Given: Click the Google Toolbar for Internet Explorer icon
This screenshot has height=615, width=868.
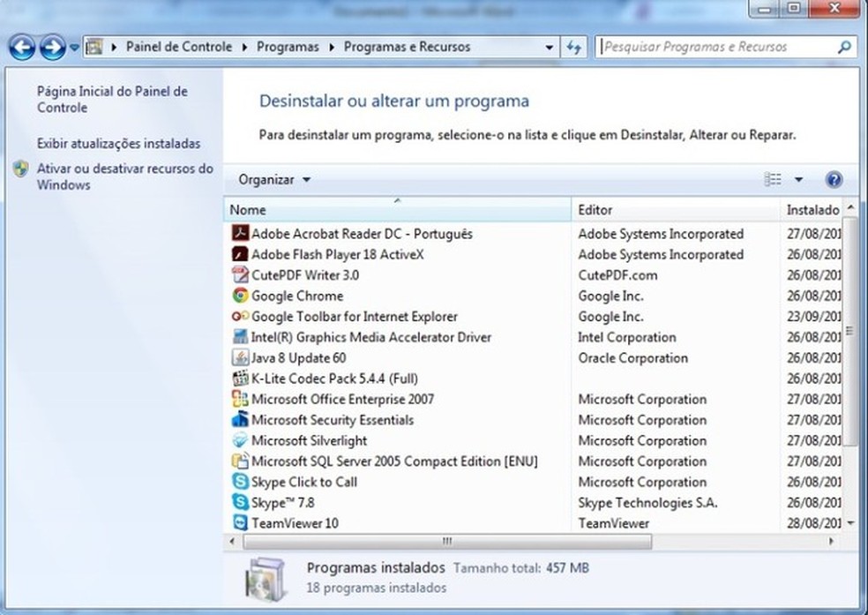Looking at the screenshot, I should tap(240, 316).
